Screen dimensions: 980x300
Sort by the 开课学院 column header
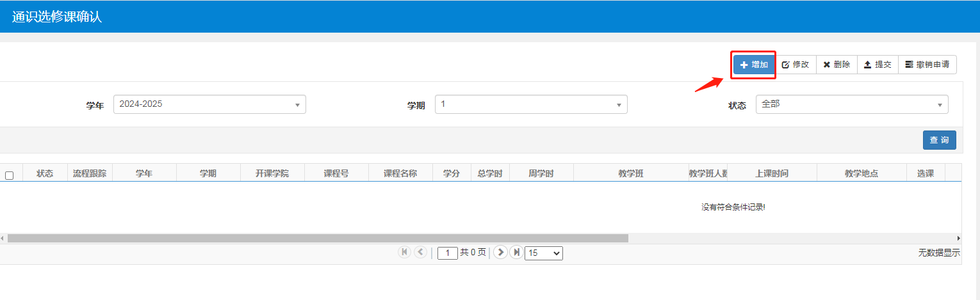tap(272, 173)
